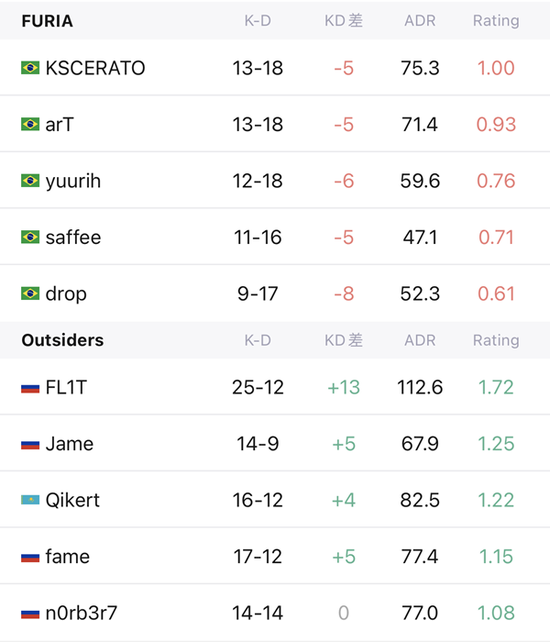Open KSCERATO player profile
550x642 pixels.
(x=95, y=68)
